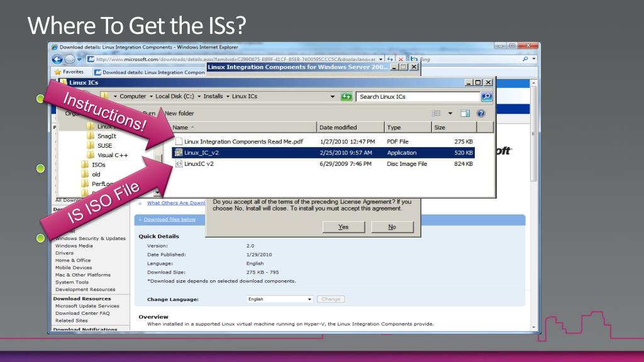This screenshot has height=362, width=644.
Task: Click the Linux_IC_v2 application icon
Action: (x=179, y=152)
